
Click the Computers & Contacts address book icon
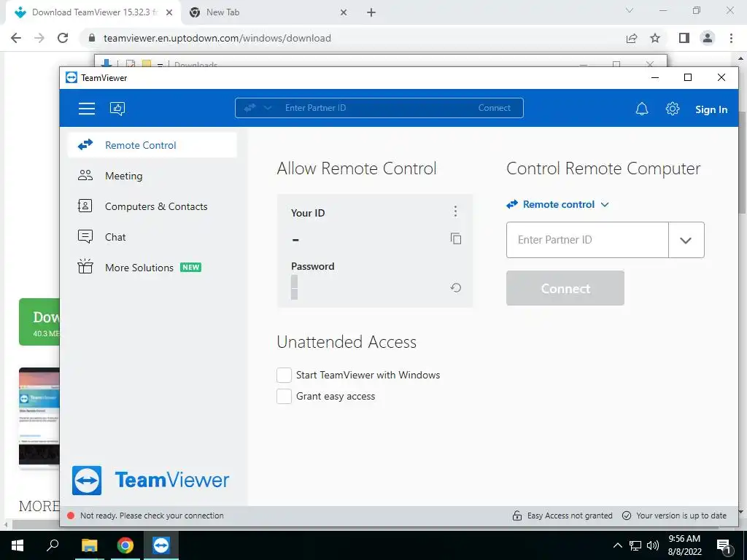[x=85, y=206]
